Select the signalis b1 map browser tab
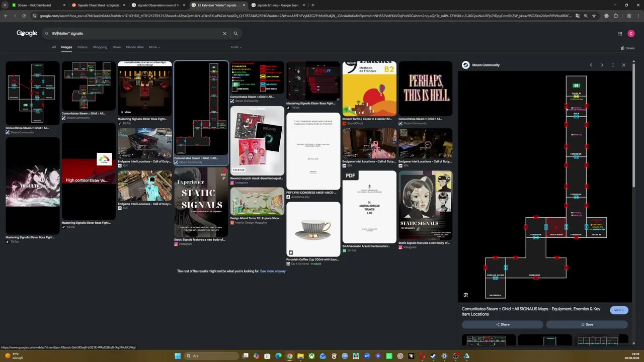 [278, 5]
